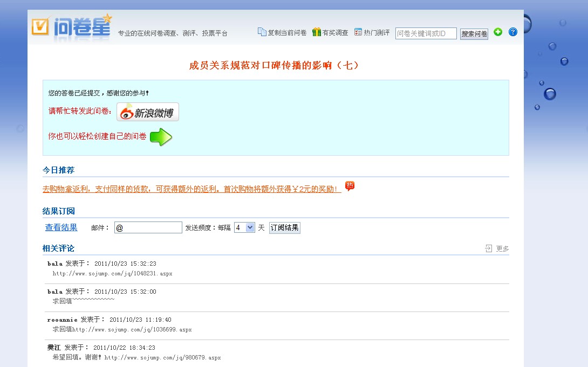The width and height of the screenshot is (588, 367).
Task: Open 有奖调查 link
Action: pos(335,32)
